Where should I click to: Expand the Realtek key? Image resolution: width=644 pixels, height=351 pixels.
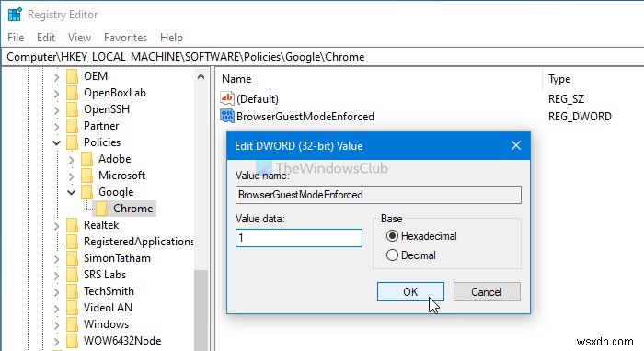click(57, 225)
